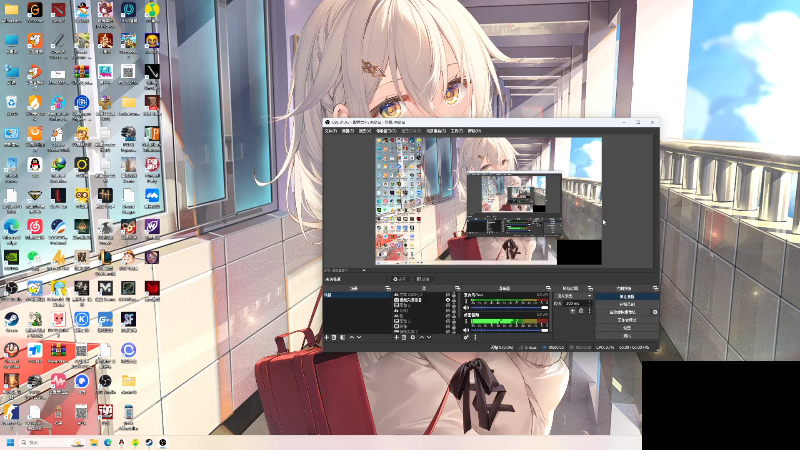Click the highlighted streaming button in Controls dock
The image size is (800, 450).
pyautogui.click(x=627, y=296)
